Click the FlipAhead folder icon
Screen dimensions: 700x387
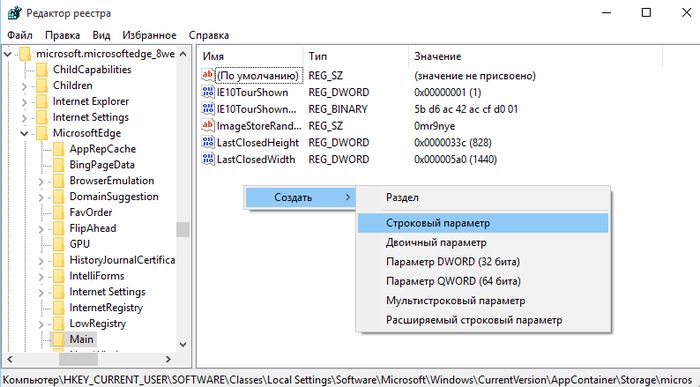tap(58, 229)
